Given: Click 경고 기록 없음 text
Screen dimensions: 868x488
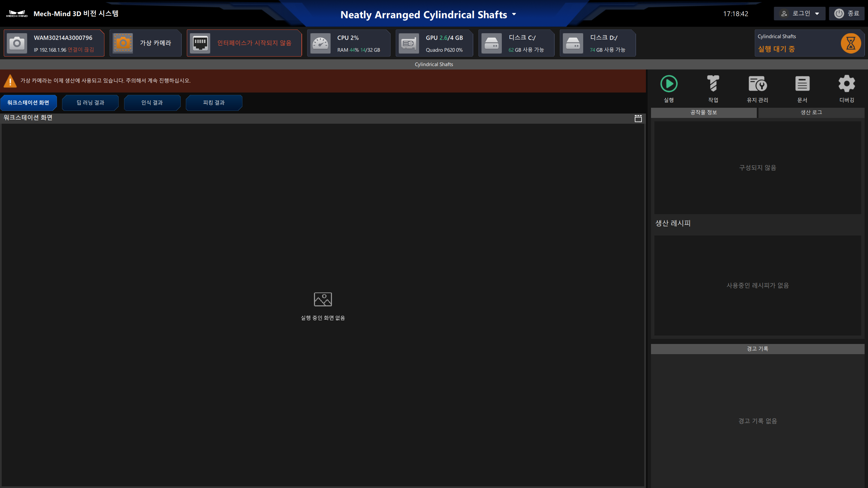Looking at the screenshot, I should click(757, 421).
